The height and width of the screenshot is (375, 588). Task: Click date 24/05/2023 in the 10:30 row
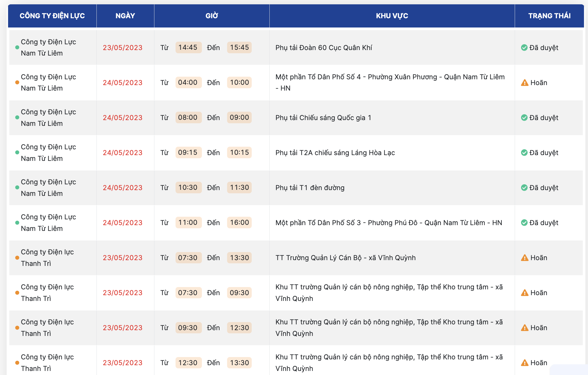(123, 188)
